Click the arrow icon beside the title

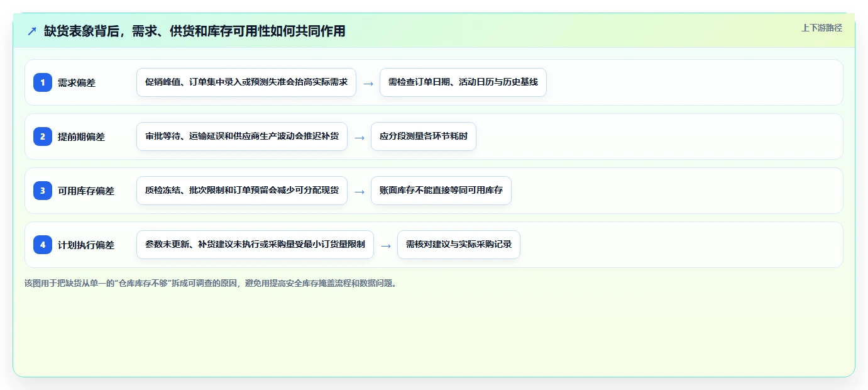(32, 31)
